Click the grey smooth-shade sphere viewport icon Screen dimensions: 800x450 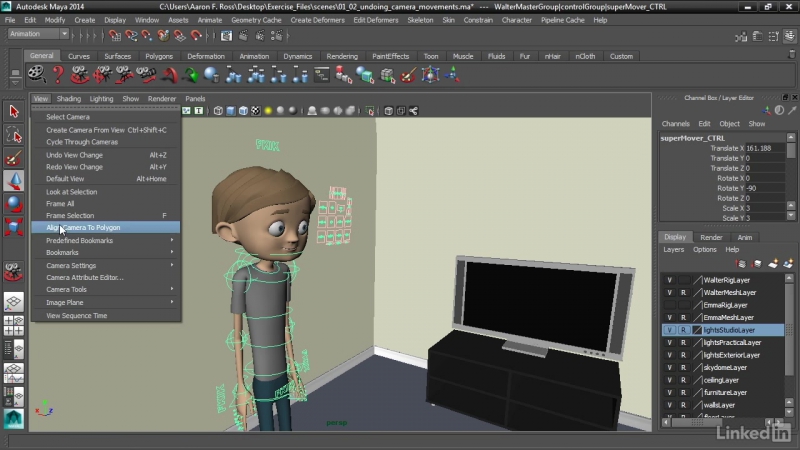(x=281, y=111)
